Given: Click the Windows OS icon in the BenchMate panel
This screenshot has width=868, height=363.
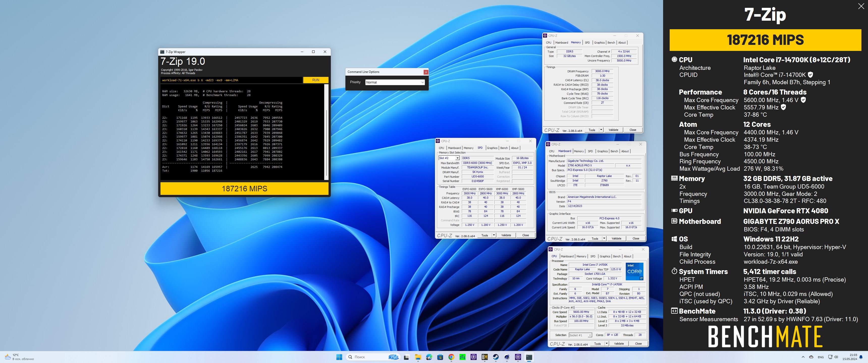Looking at the screenshot, I should coord(674,239).
